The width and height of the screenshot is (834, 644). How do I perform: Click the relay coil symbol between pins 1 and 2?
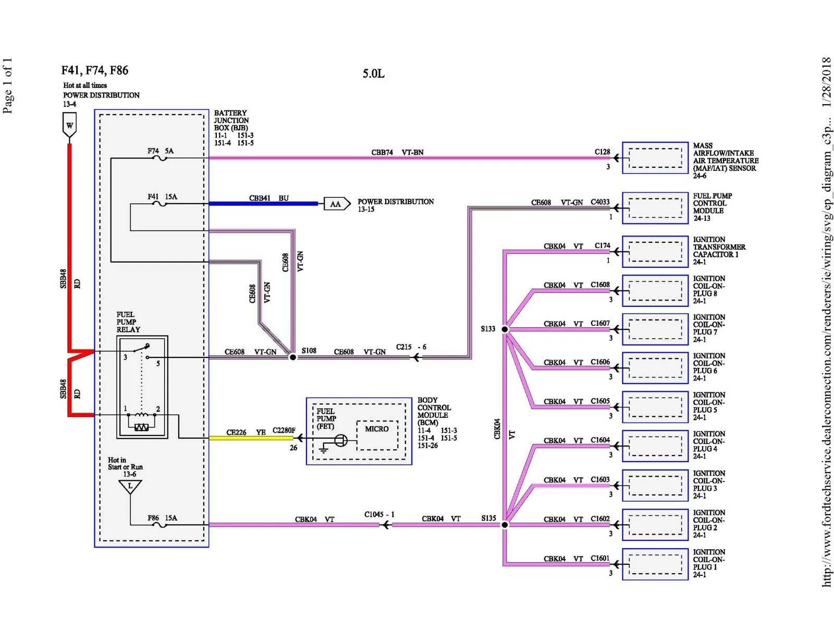(x=142, y=415)
